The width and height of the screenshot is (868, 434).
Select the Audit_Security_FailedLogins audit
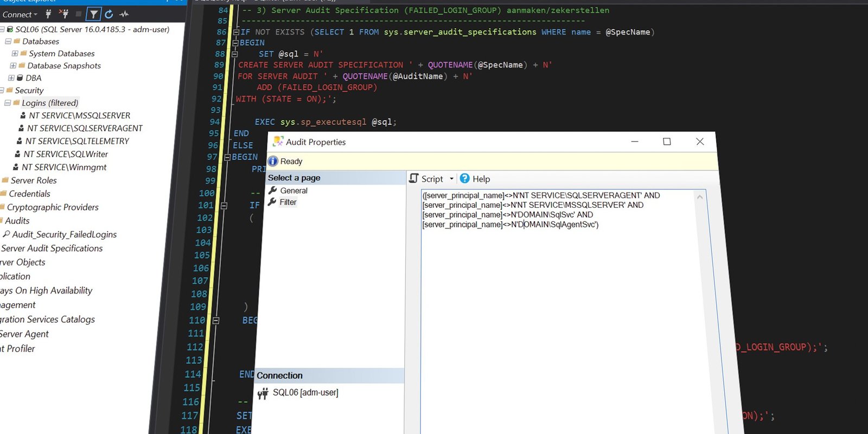click(x=64, y=234)
